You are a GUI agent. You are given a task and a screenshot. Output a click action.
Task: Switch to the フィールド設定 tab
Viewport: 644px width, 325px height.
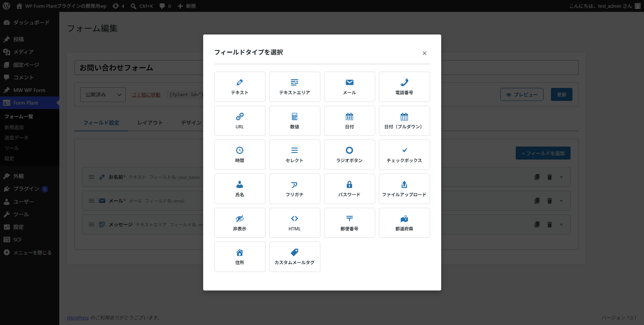click(x=101, y=123)
